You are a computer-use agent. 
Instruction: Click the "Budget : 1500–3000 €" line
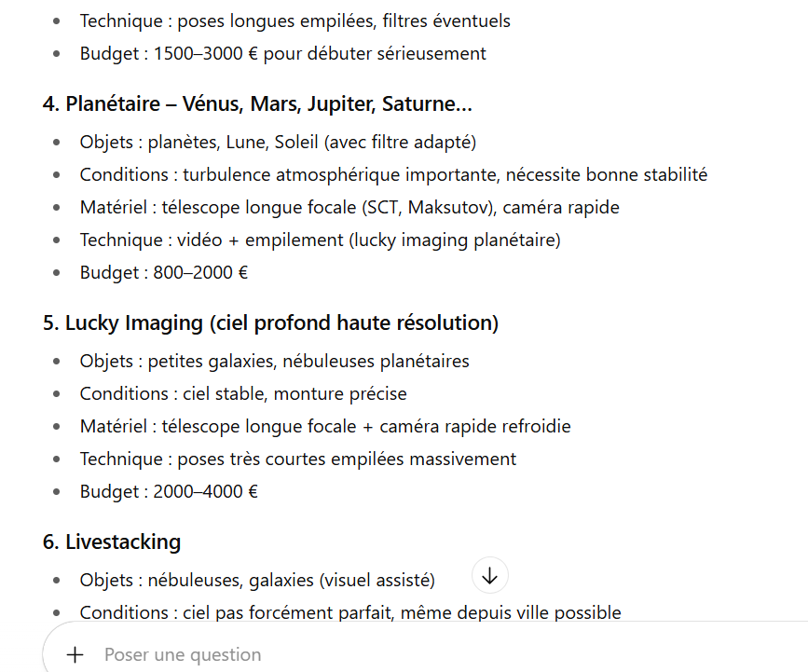(282, 53)
